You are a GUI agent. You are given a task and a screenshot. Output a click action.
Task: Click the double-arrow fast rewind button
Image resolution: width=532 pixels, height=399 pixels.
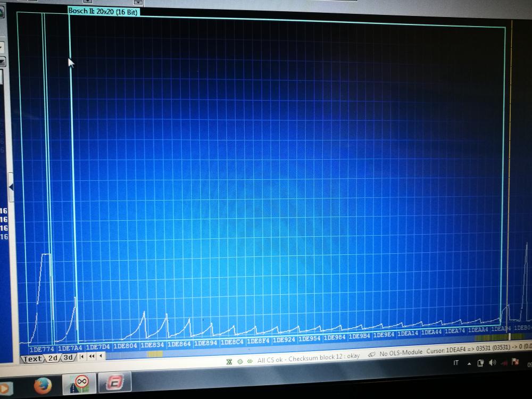pyautogui.click(x=92, y=356)
